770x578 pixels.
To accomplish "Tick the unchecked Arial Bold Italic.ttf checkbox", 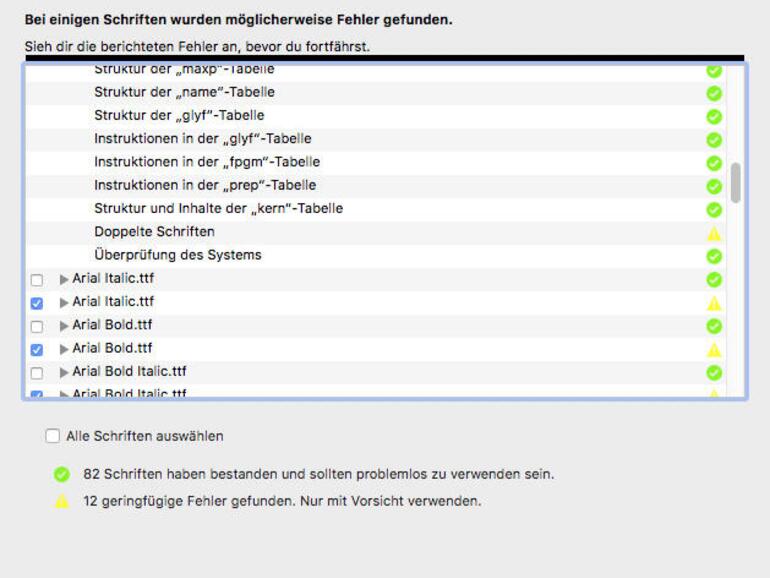I will pyautogui.click(x=37, y=373).
